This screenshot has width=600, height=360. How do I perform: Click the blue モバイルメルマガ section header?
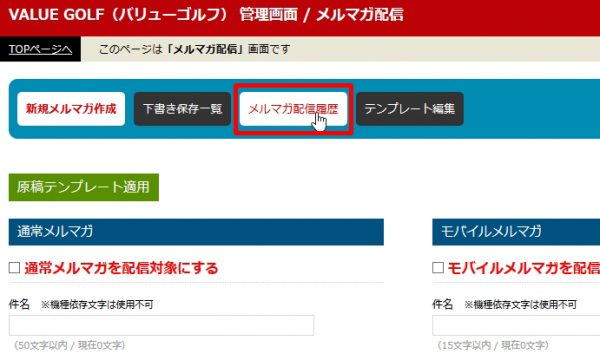(516, 232)
